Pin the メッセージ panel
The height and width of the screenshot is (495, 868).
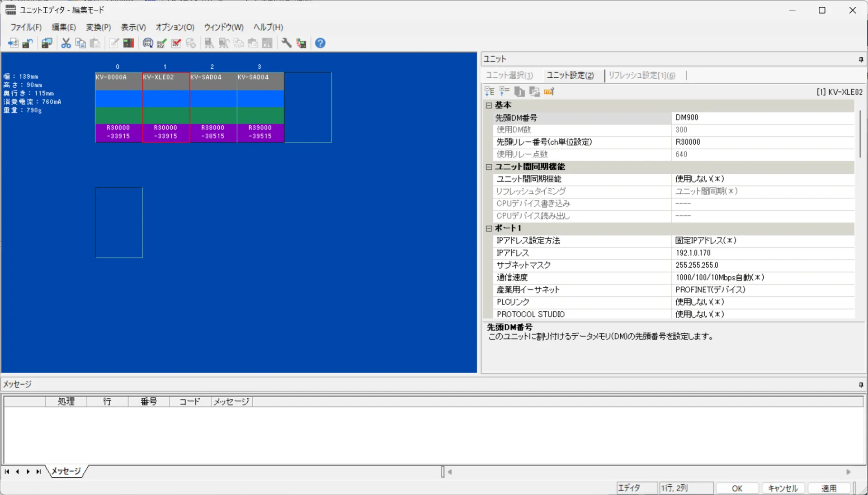[x=861, y=385]
